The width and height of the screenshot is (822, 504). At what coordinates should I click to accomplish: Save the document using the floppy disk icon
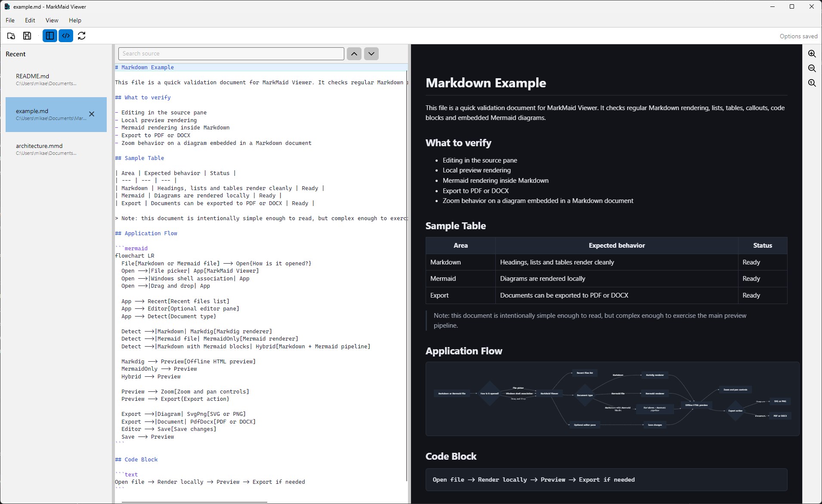click(27, 36)
